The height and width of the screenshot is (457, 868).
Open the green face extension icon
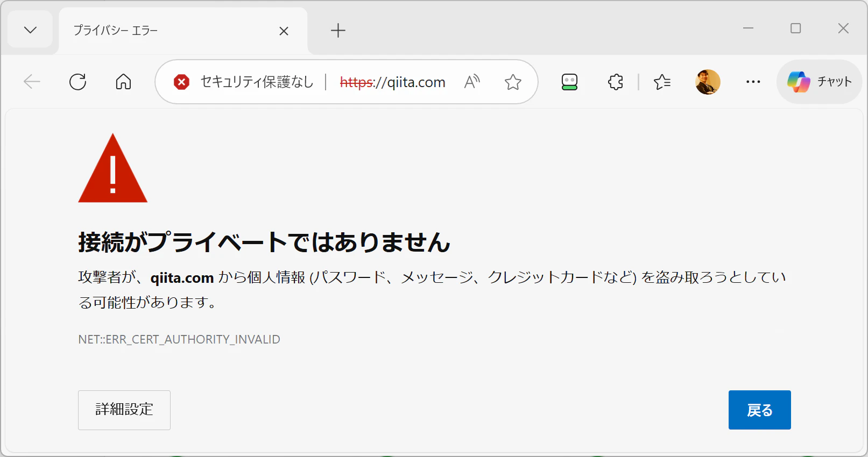coord(569,82)
